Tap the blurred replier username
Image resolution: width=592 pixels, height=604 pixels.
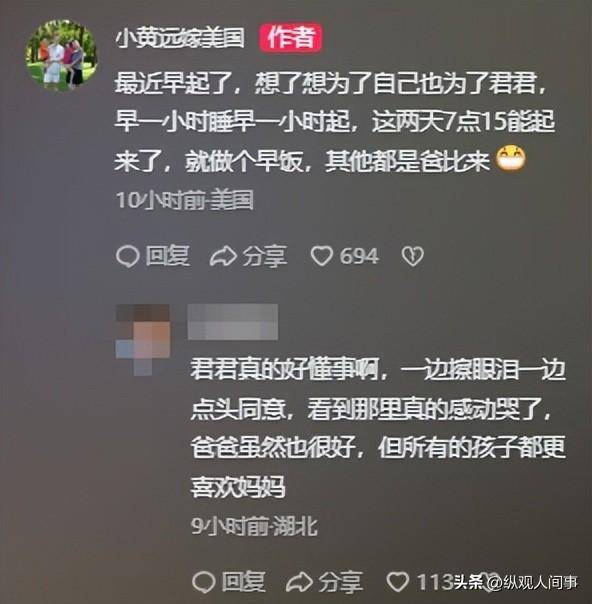(233, 322)
